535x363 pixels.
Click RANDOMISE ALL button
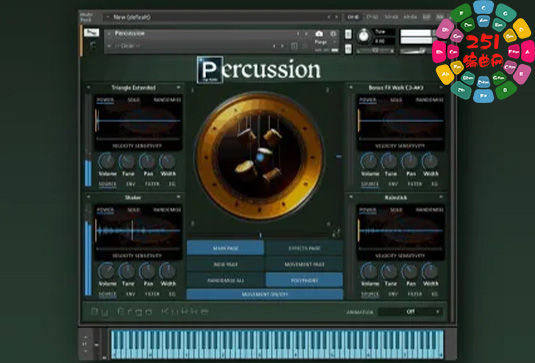click(x=225, y=280)
